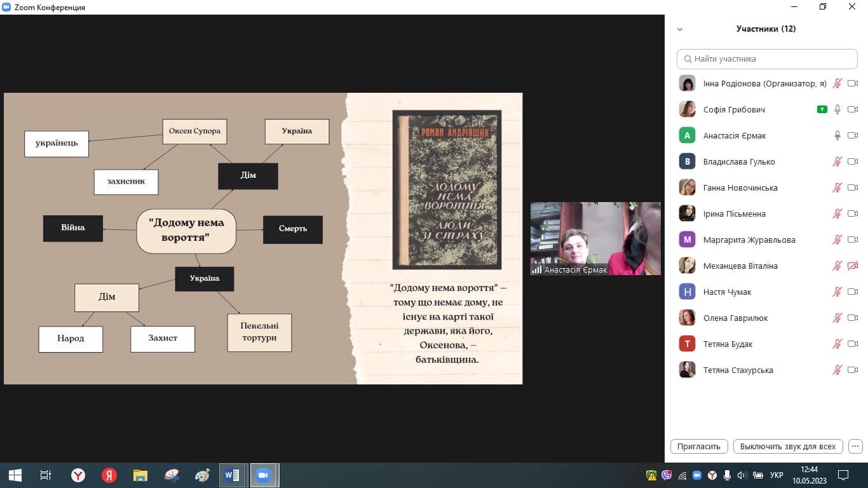Image resolution: width=868 pixels, height=488 pixels.
Task: Click Ганна Новочинська's camera icon
Action: point(853,187)
